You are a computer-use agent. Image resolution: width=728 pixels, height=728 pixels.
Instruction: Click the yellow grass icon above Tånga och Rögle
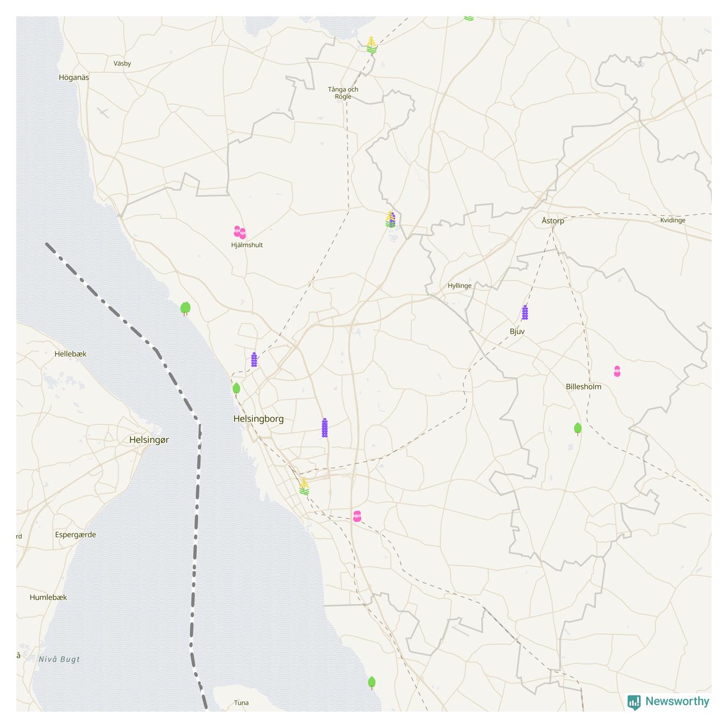click(x=372, y=45)
